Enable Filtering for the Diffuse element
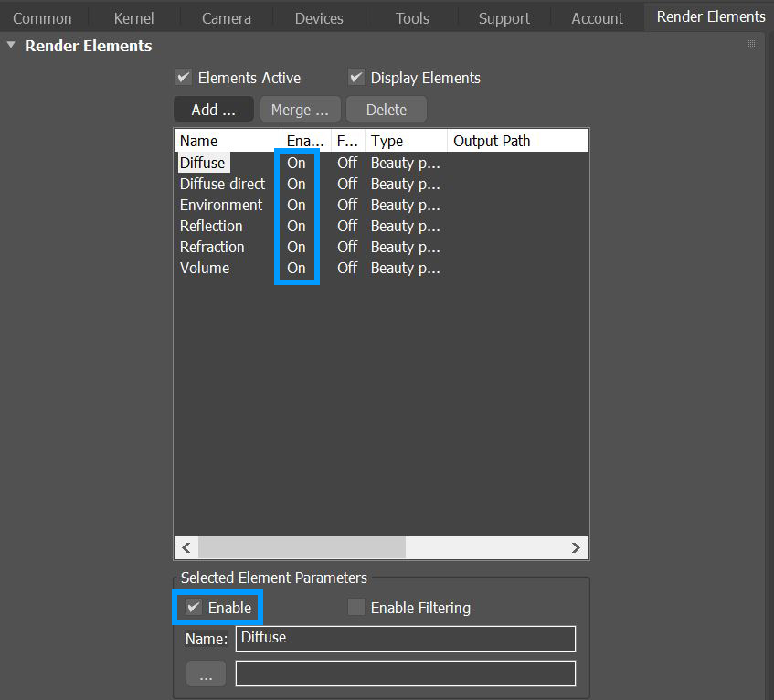The width and height of the screenshot is (774, 700). click(x=355, y=607)
